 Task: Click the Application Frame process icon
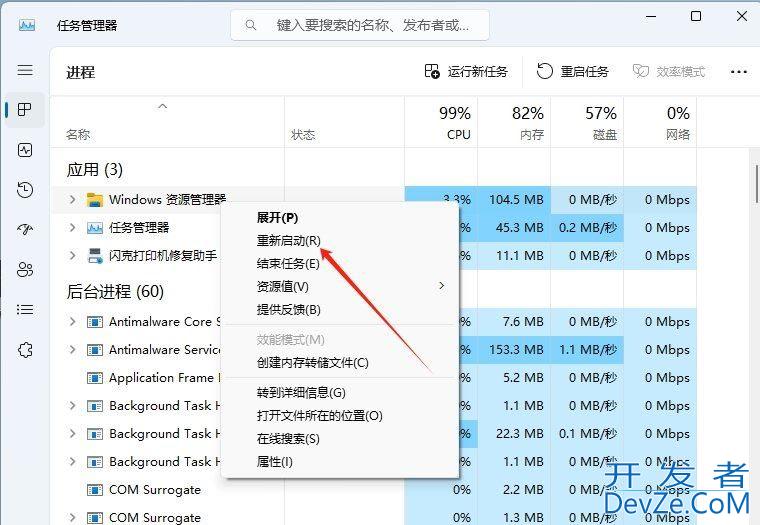[x=95, y=378]
